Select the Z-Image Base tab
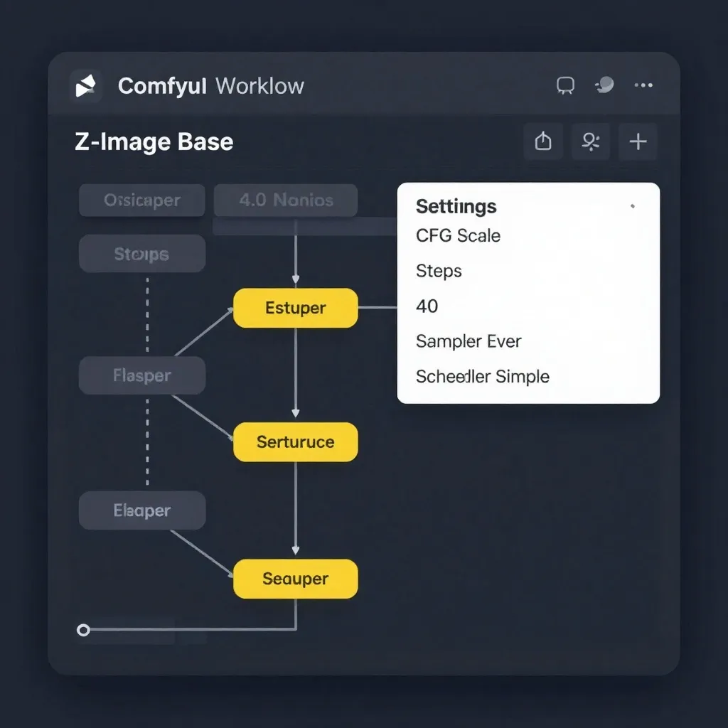 (x=154, y=141)
